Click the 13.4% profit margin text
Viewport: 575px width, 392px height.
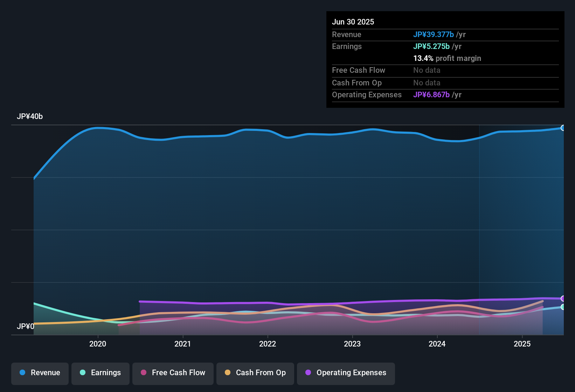[447, 58]
